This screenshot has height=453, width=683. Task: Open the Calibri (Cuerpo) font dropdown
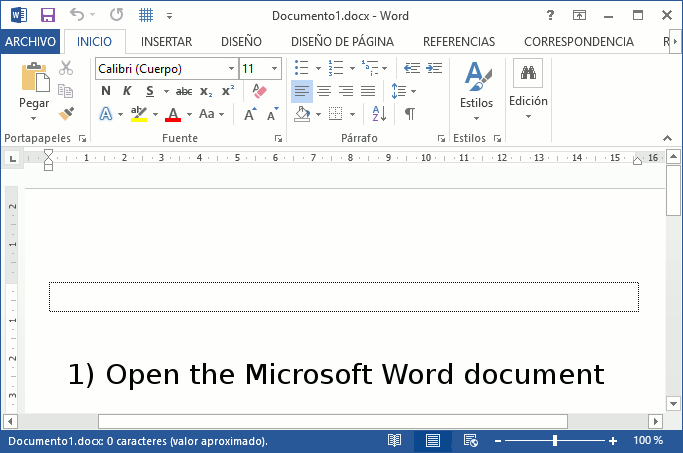pyautogui.click(x=231, y=68)
